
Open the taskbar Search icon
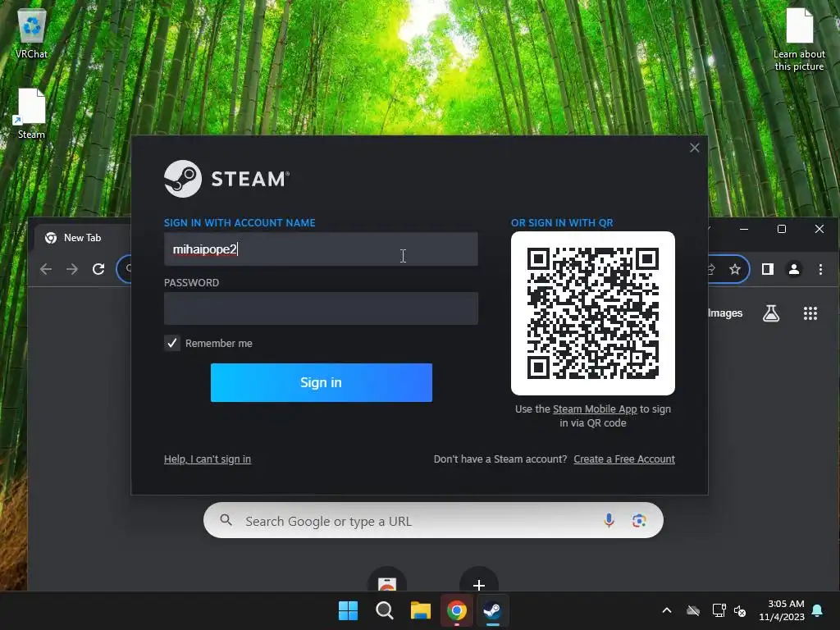tap(384, 610)
